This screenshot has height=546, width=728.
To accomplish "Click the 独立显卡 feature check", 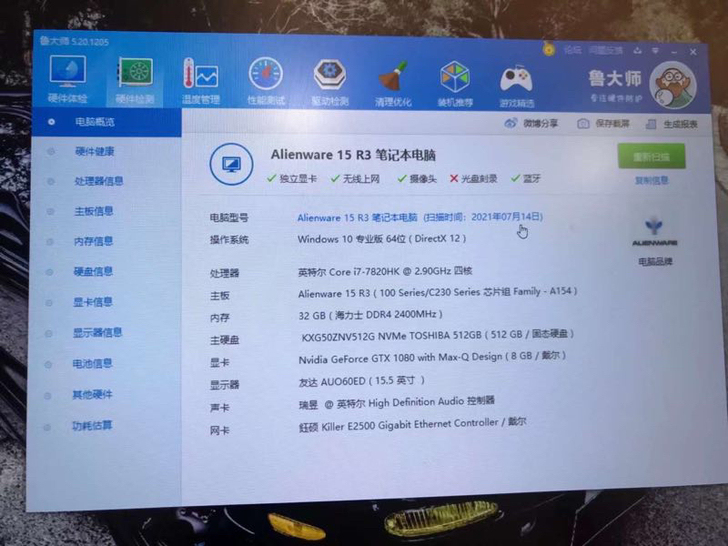I will 292,178.
